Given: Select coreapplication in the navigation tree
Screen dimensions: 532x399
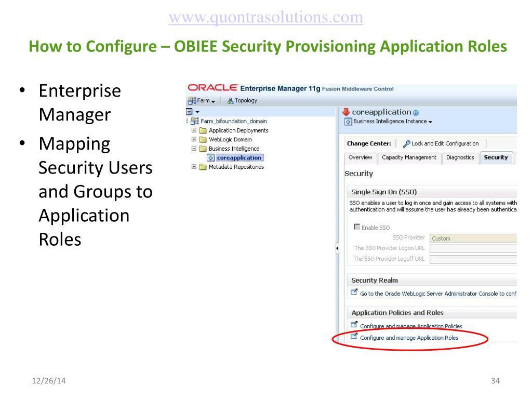Looking at the screenshot, I should pos(239,158).
